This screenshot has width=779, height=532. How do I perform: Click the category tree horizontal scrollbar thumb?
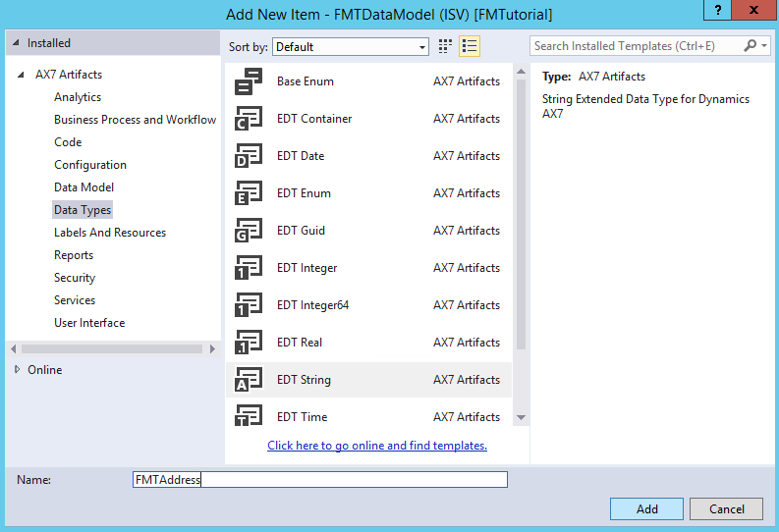pyautogui.click(x=112, y=348)
